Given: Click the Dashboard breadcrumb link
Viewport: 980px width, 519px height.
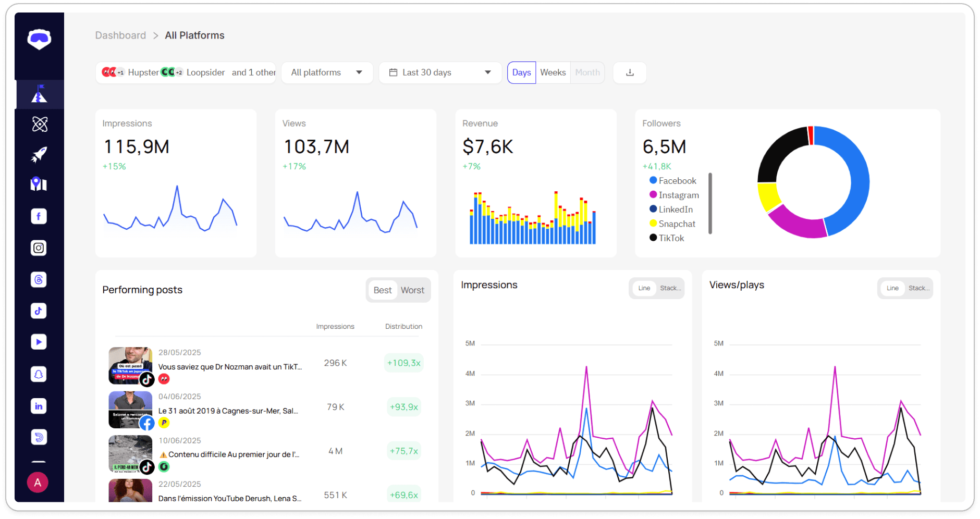Looking at the screenshot, I should [120, 35].
